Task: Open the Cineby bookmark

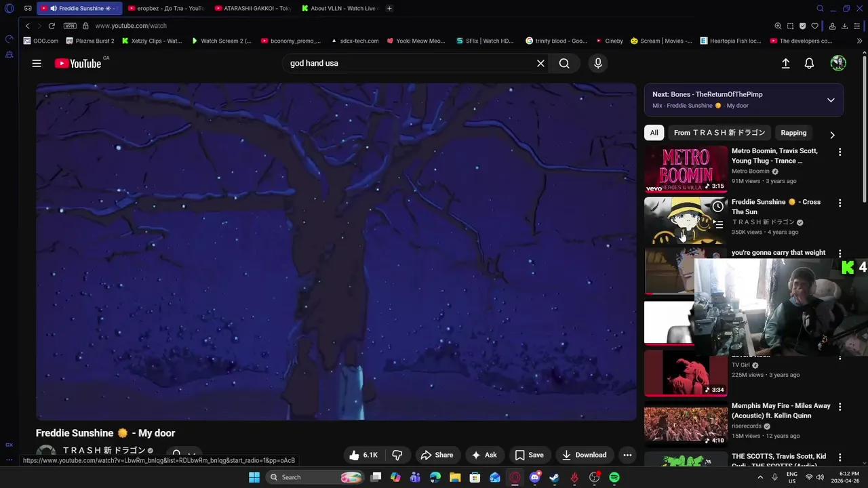Action: tap(609, 41)
